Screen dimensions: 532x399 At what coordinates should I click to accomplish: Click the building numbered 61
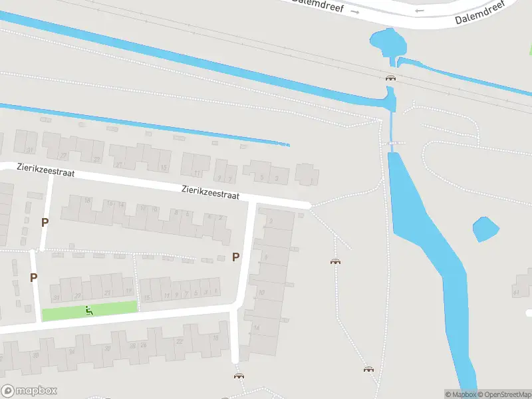tap(522, 285)
